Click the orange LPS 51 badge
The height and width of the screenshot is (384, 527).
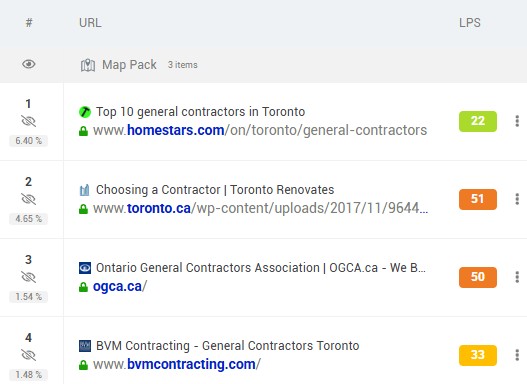point(478,199)
